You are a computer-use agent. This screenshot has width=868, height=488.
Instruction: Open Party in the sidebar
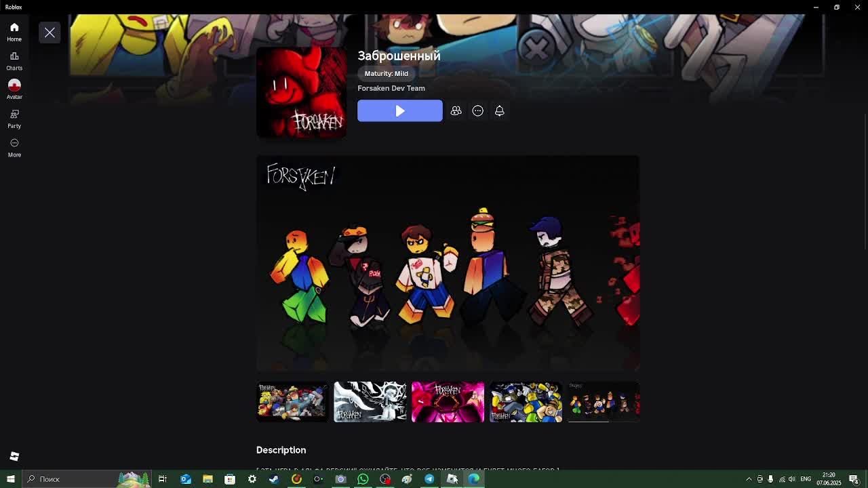(14, 119)
